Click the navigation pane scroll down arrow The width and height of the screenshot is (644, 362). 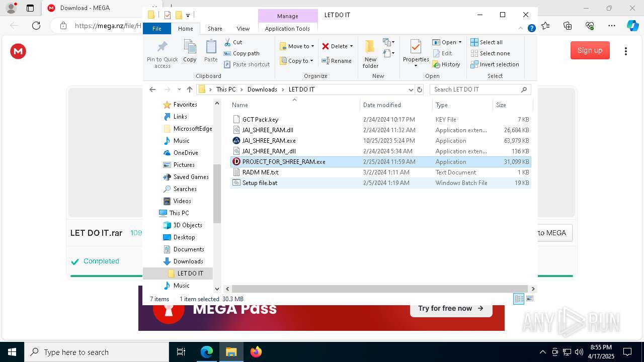tap(217, 289)
